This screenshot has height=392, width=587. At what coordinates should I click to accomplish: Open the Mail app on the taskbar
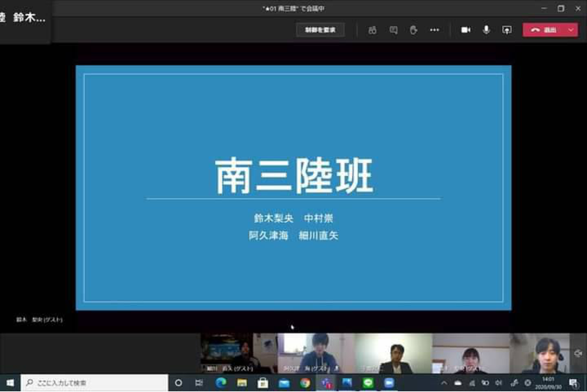tap(284, 382)
